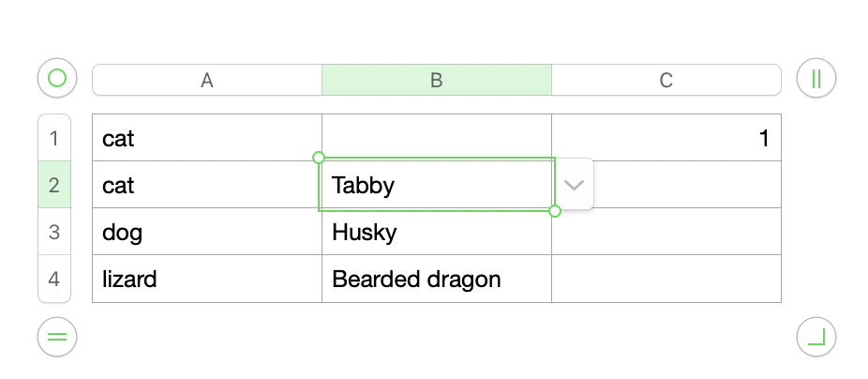The image size is (868, 379).
Task: Click the bottom-right cell selection handle
Action: (x=555, y=211)
